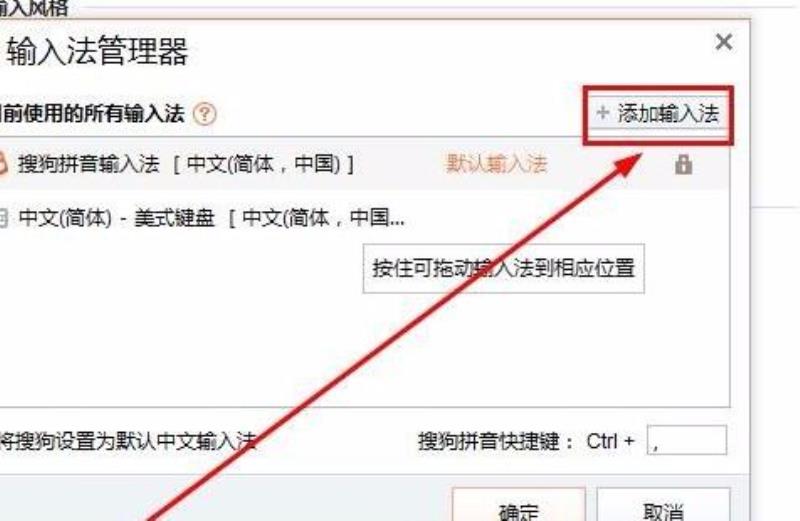The width and height of the screenshot is (800, 521).
Task: Toggle 将搜狗设置为默认中文输入法 option
Action: (x=128, y=441)
